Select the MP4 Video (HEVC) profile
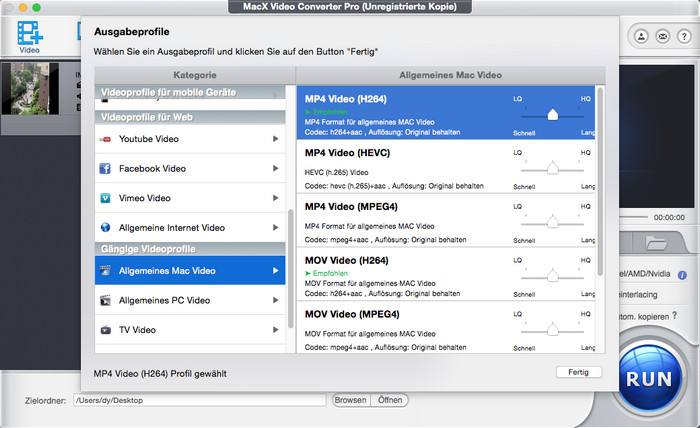 coord(446,166)
